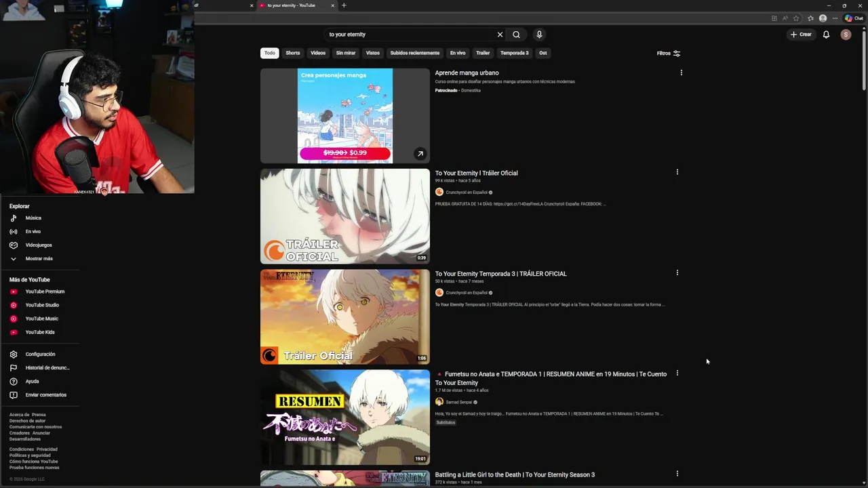
Task: Clear the search box with the X icon
Action: coord(500,35)
